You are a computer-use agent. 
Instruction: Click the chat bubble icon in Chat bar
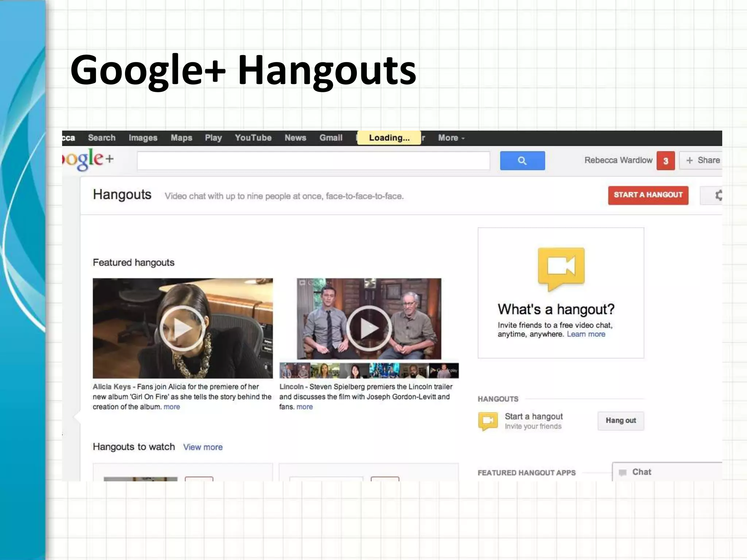(x=623, y=472)
